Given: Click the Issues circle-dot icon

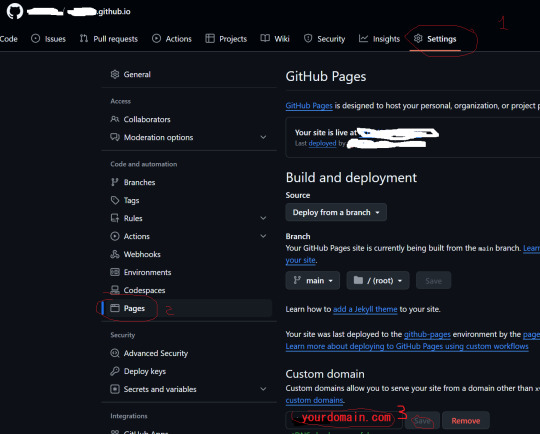Looking at the screenshot, I should click(35, 38).
